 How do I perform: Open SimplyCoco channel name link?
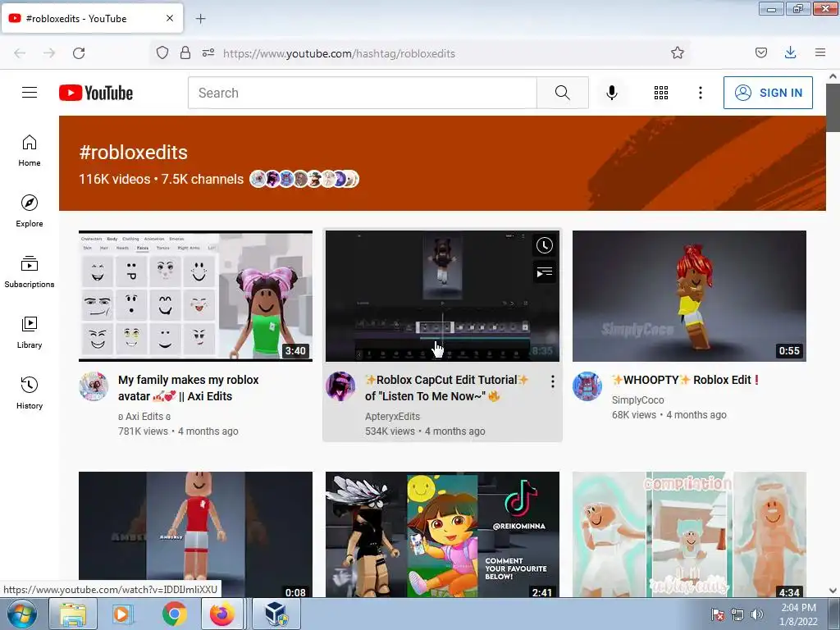click(x=637, y=399)
